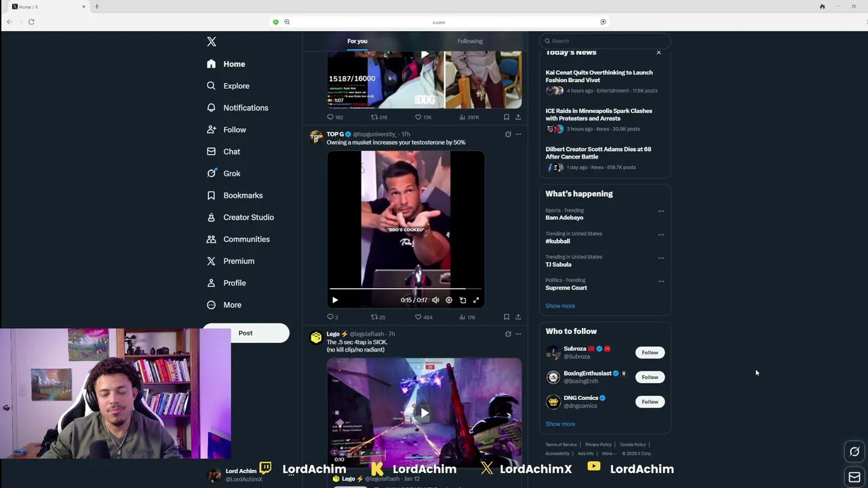Open more options on Lego post

[x=518, y=334]
